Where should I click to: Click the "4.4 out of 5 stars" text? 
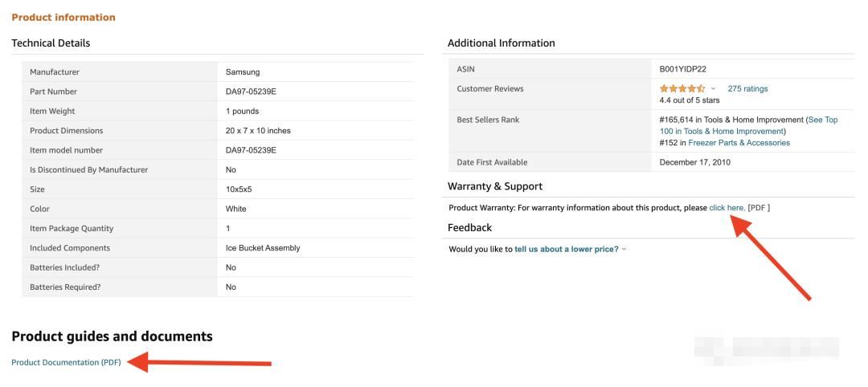(690, 100)
